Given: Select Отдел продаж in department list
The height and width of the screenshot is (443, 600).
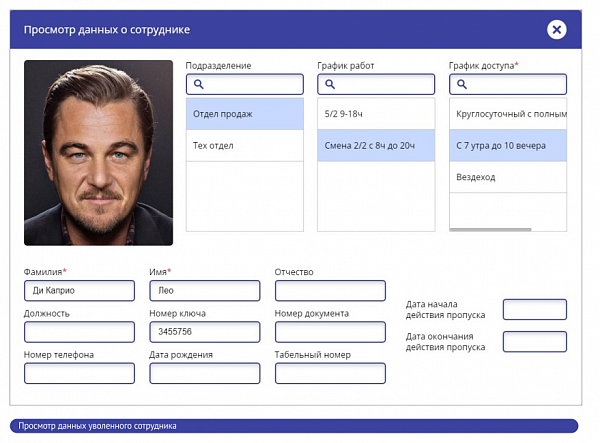Looking at the screenshot, I should pos(245,114).
